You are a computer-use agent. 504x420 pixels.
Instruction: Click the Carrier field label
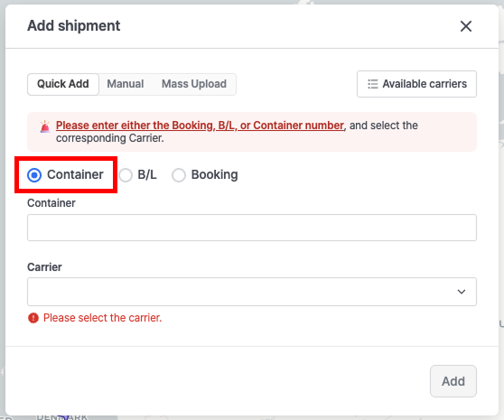click(x=44, y=267)
